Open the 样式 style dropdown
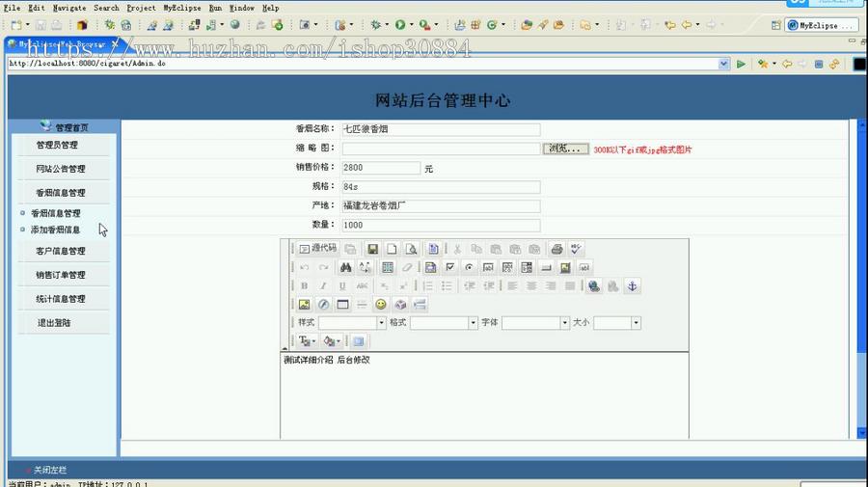Image resolution: width=868 pixels, height=487 pixels. pyautogui.click(x=352, y=323)
